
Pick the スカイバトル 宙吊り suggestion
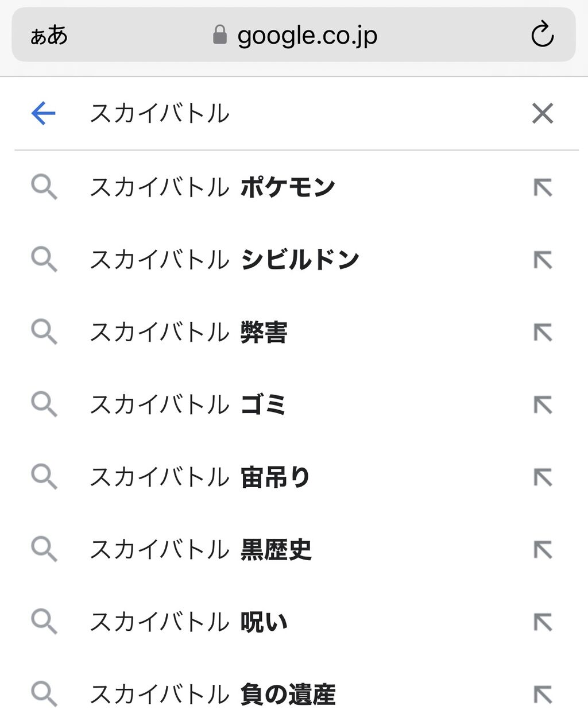coord(200,477)
